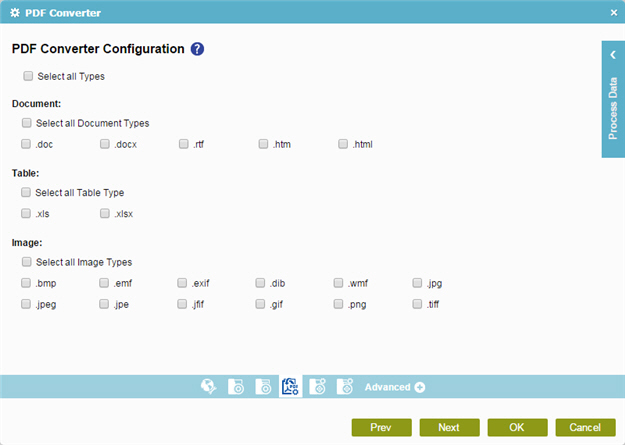Enable the .xls checkbox
Image resolution: width=625 pixels, height=445 pixels.
[26, 213]
